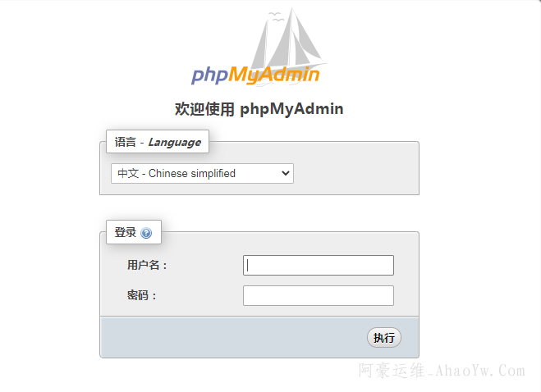Open the language selection dropdown
541x392 pixels.
click(x=202, y=173)
